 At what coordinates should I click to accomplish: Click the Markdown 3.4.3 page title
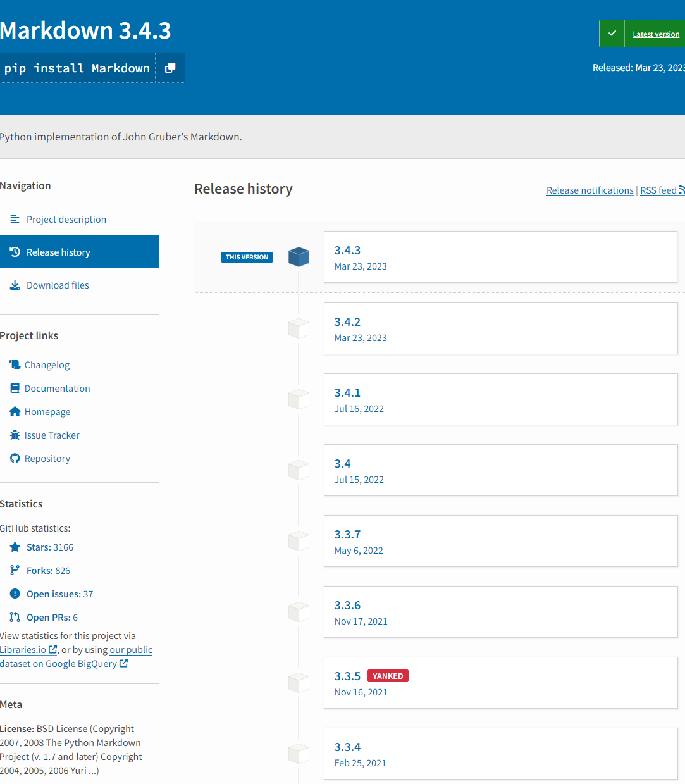[x=85, y=30]
